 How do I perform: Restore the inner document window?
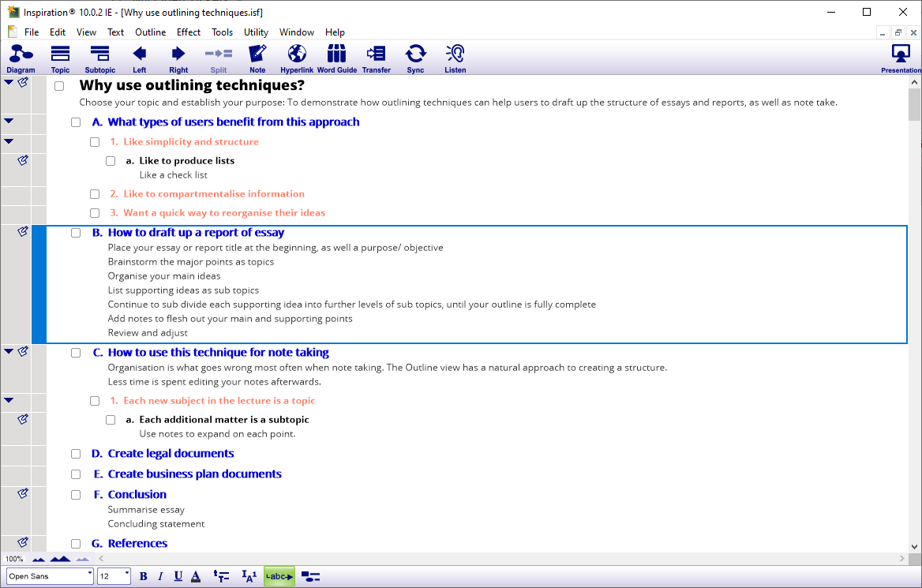898,33
